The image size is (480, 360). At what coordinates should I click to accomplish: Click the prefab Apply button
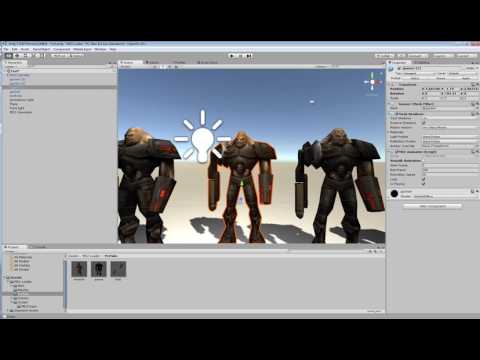(x=466, y=78)
